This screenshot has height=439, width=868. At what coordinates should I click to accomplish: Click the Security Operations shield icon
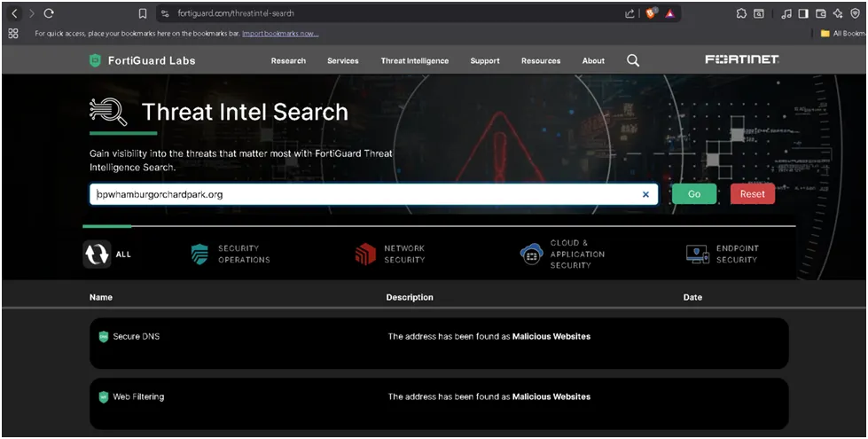point(199,255)
